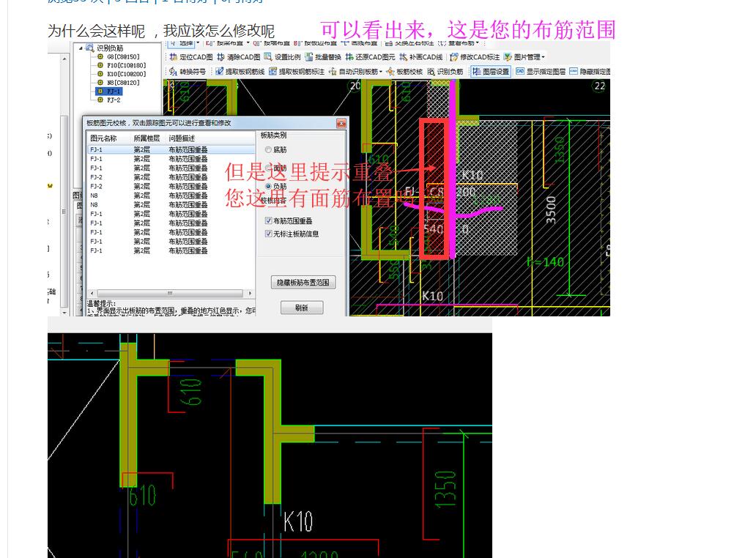Viewport: 756px width, 558px height.
Task: Click the 图片管理 image management icon
Action: pos(508,57)
